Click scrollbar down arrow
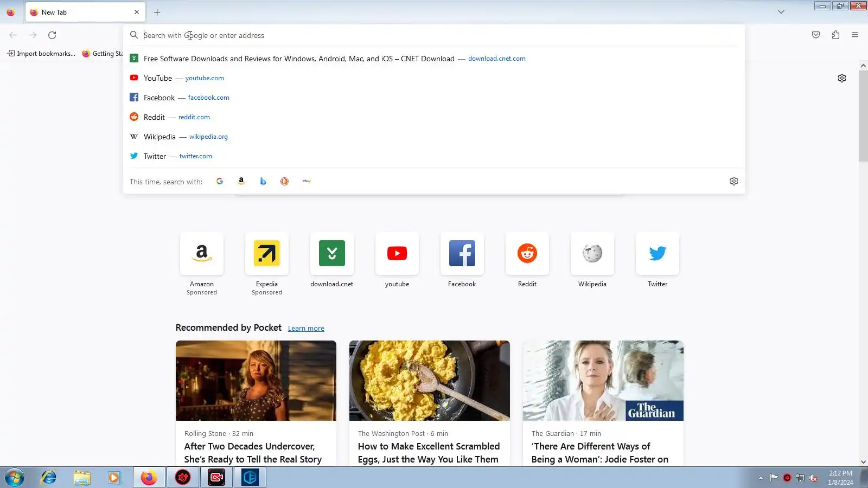The width and height of the screenshot is (868, 488). click(x=863, y=462)
